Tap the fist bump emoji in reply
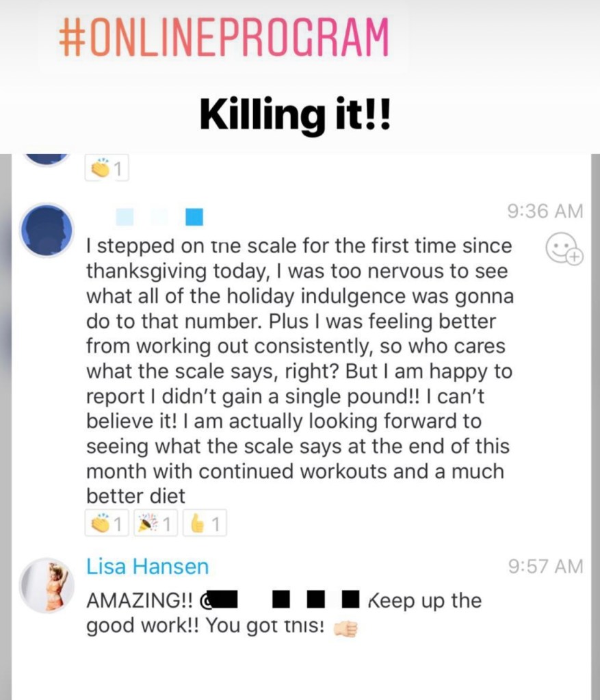600x700 pixels. [346, 628]
